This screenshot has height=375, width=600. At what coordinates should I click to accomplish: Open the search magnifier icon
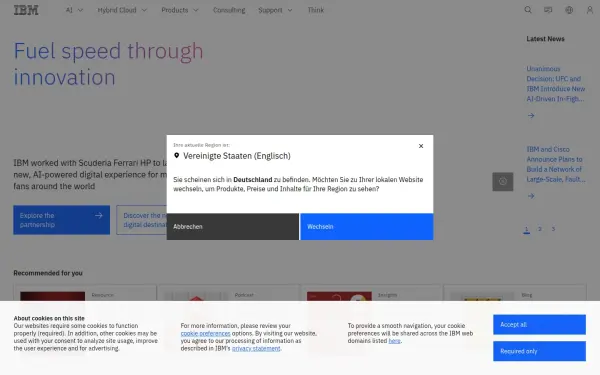(x=528, y=10)
